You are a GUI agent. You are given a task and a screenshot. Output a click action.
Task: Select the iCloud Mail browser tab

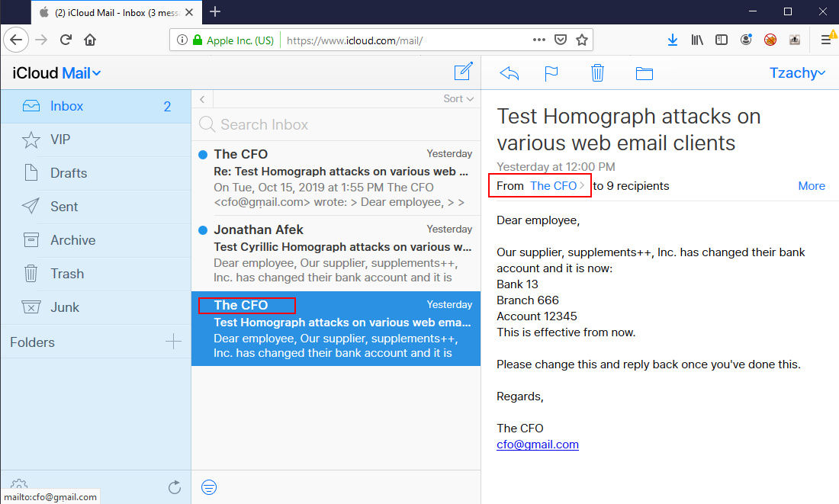coord(117,12)
